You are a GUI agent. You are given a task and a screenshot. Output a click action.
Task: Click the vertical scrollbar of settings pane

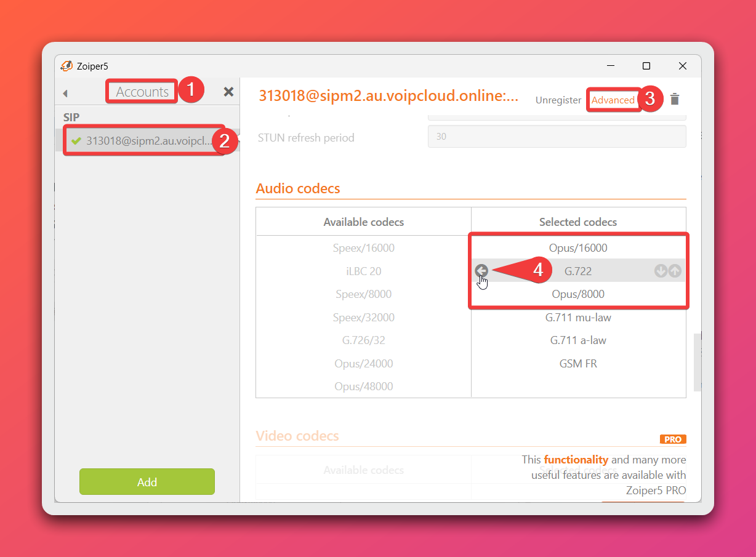pyautogui.click(x=698, y=363)
